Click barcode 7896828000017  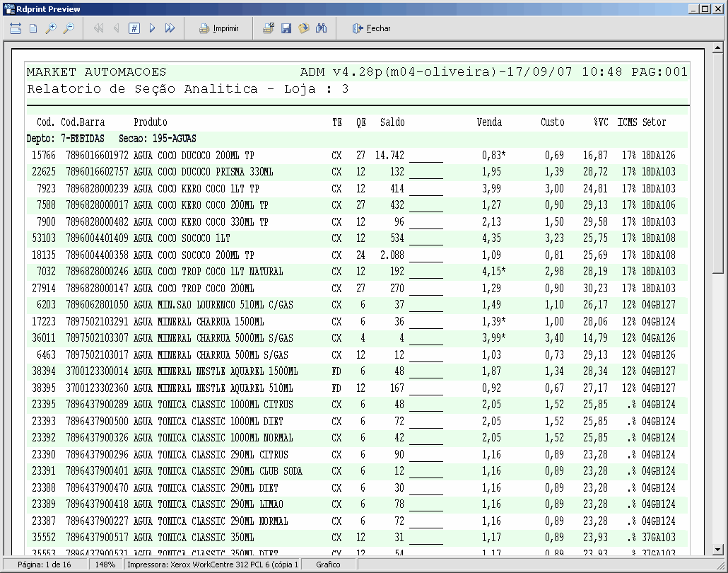click(x=97, y=205)
